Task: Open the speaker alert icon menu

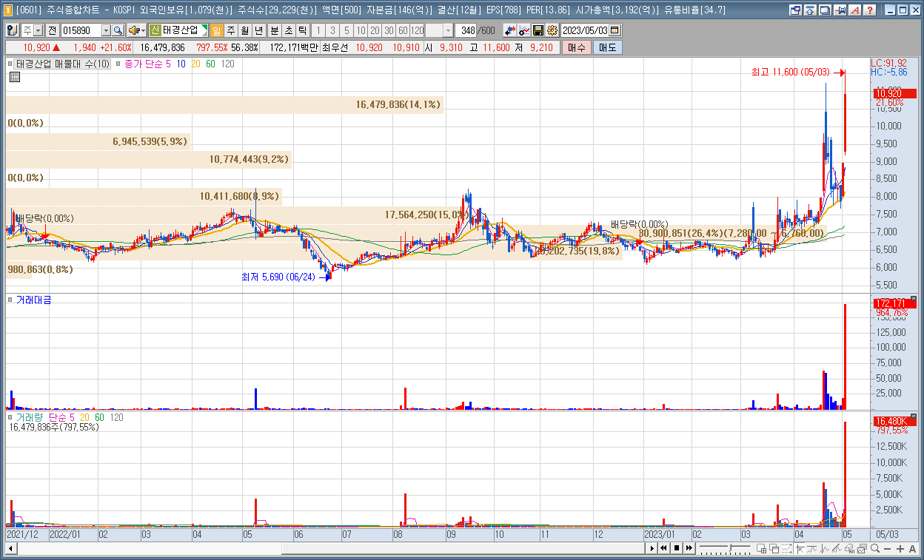Action: [136, 30]
